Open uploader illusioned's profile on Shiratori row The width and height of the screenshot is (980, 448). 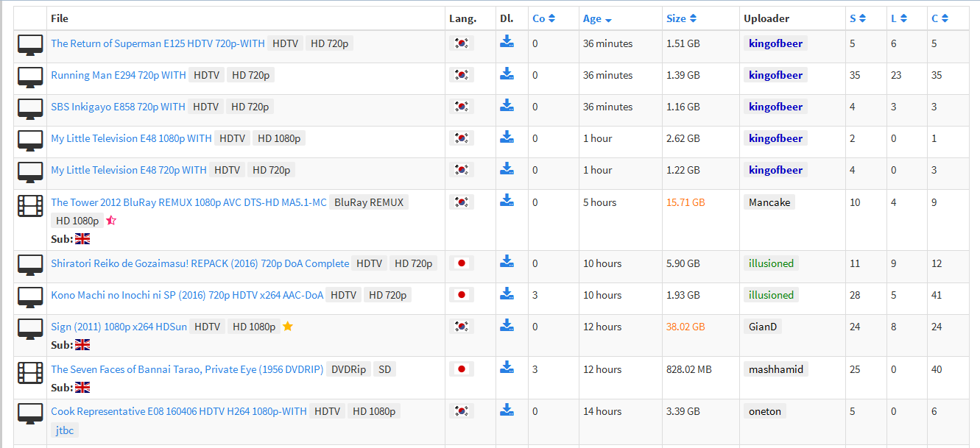pyautogui.click(x=771, y=263)
